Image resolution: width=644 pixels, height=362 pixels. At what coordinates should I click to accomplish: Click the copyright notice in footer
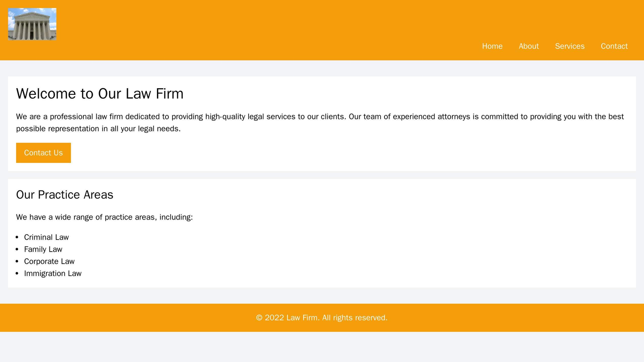pyautogui.click(x=322, y=317)
